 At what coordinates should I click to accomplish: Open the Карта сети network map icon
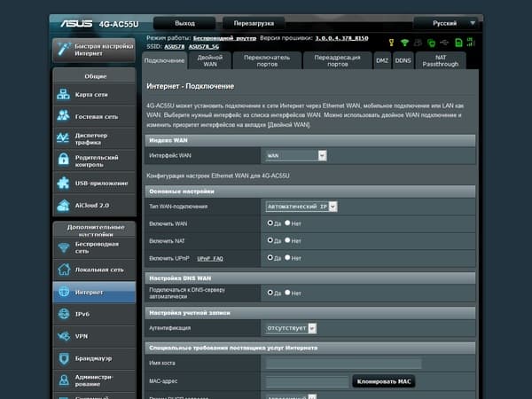(x=64, y=94)
